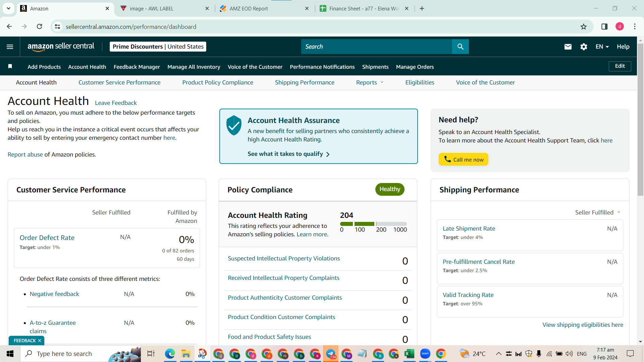
Task: Expand See what it takes to qualify
Action: [288, 154]
